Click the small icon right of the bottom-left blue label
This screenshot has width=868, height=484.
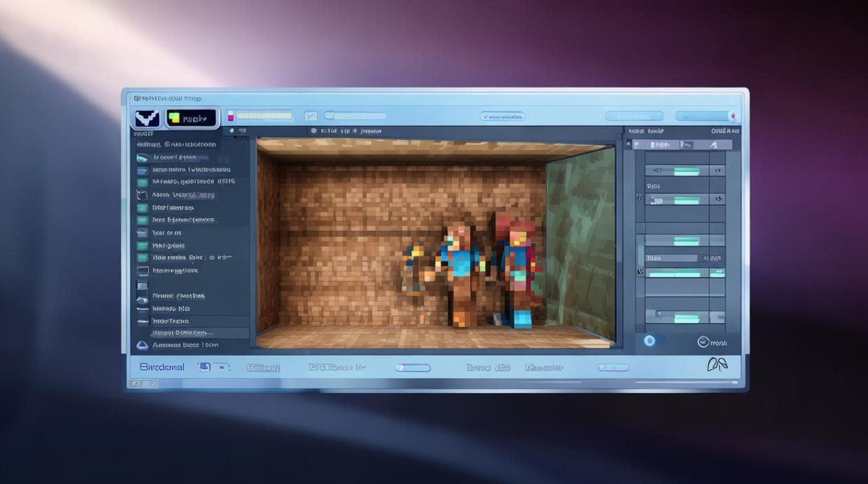point(205,367)
